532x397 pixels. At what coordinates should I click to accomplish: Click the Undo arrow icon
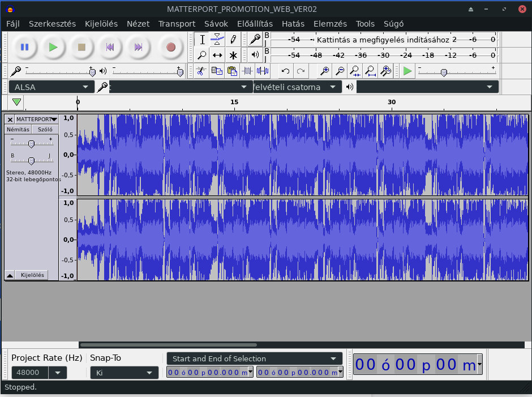click(x=286, y=71)
